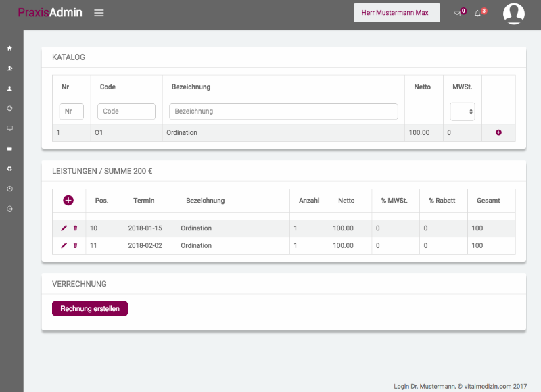Click Ordination in the 2018-02-02 row
Viewport: 541px width, 392px height.
point(196,245)
